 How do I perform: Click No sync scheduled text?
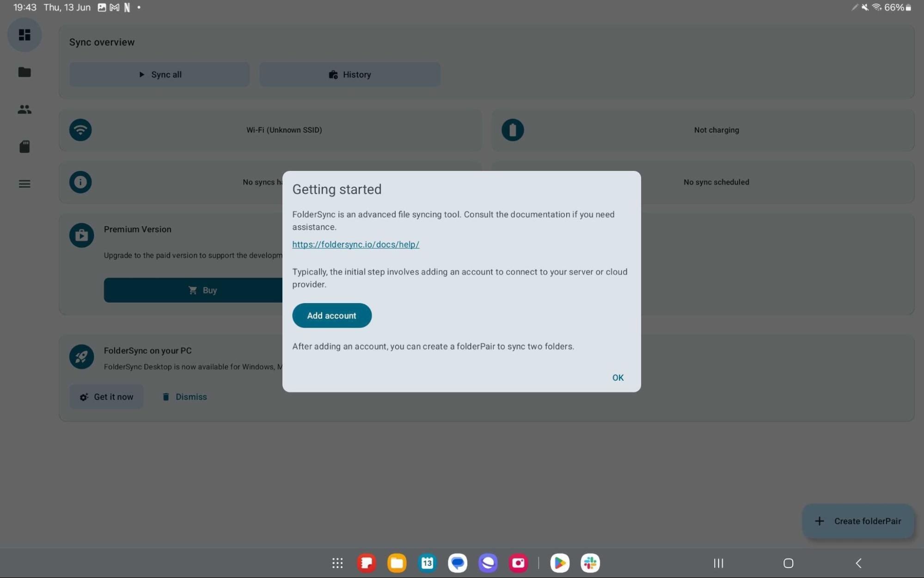tap(716, 182)
